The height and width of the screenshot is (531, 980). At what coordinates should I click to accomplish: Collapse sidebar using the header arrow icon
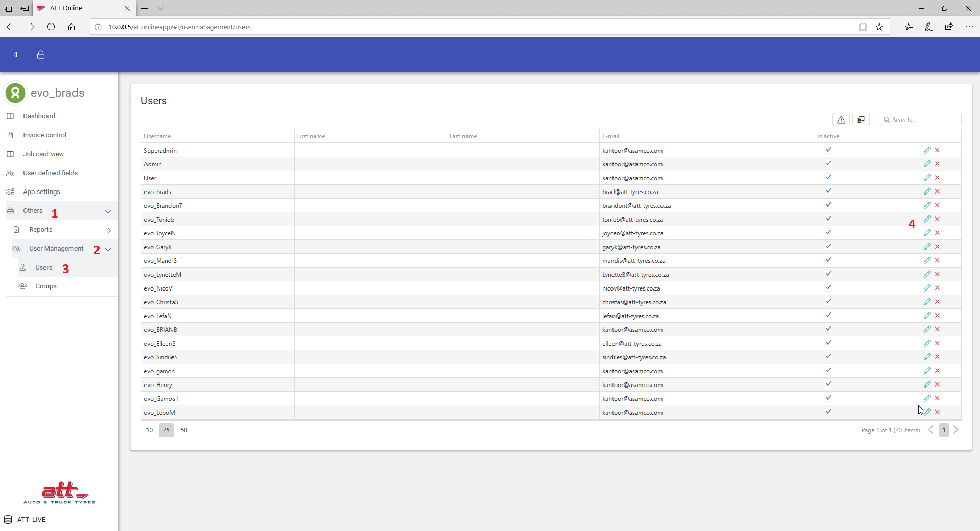(15, 55)
